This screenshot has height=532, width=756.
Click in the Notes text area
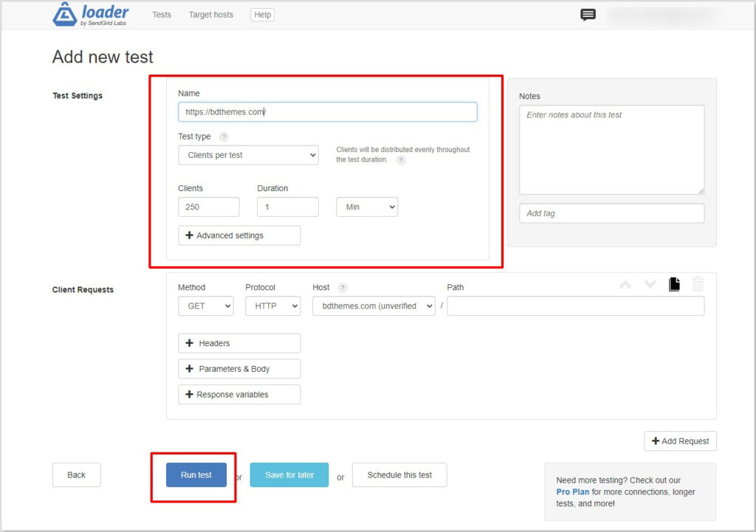tap(612, 150)
